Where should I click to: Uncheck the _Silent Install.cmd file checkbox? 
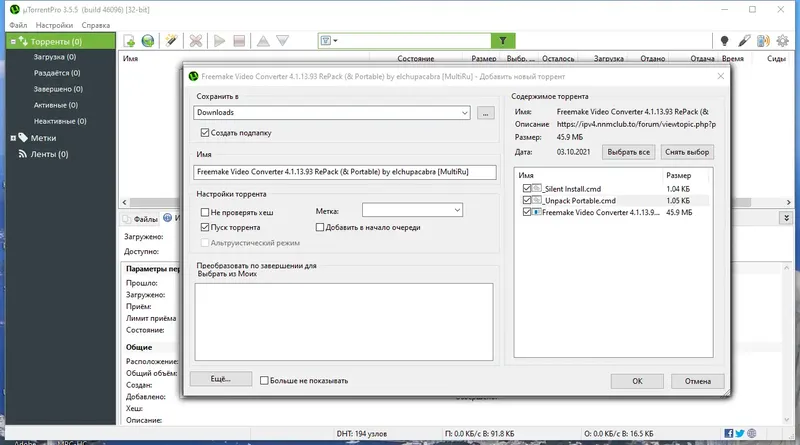(527, 188)
